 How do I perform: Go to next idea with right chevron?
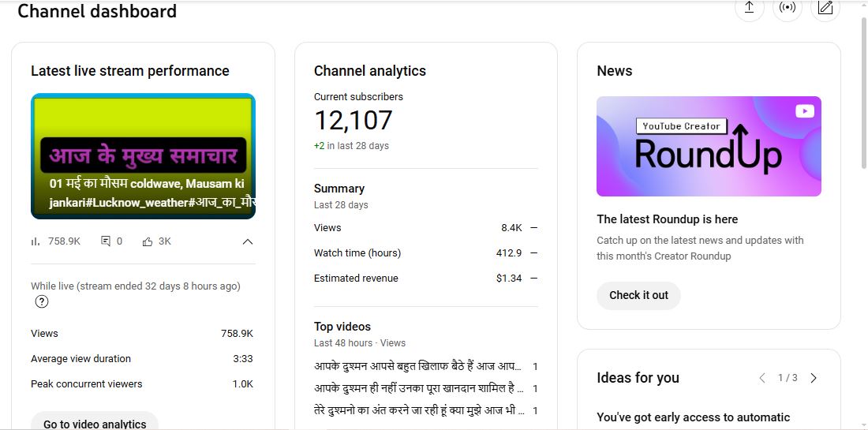click(x=814, y=378)
